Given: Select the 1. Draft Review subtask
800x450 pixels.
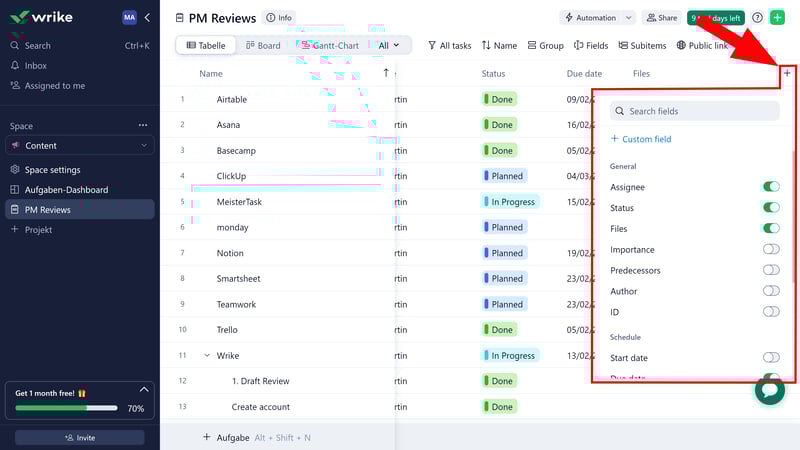Looking at the screenshot, I should coord(260,381).
